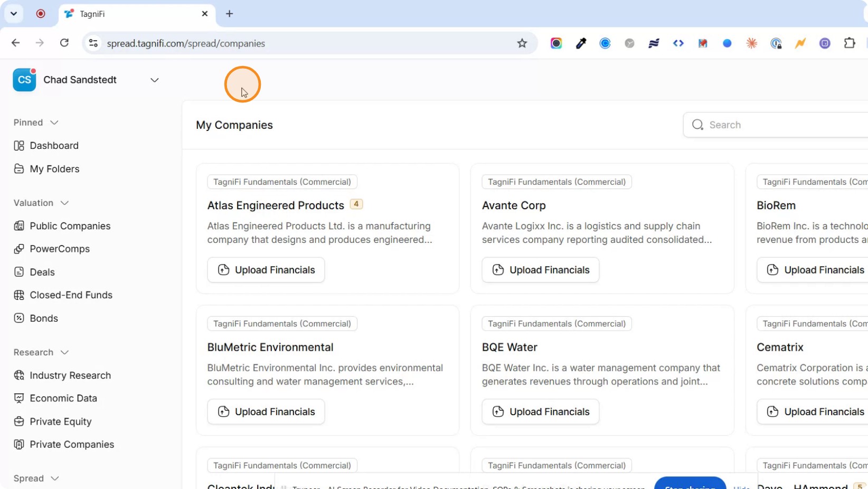Screen dimensions: 868x489
Task: Open Bonds in the sidebar
Action: click(x=36, y=318)
